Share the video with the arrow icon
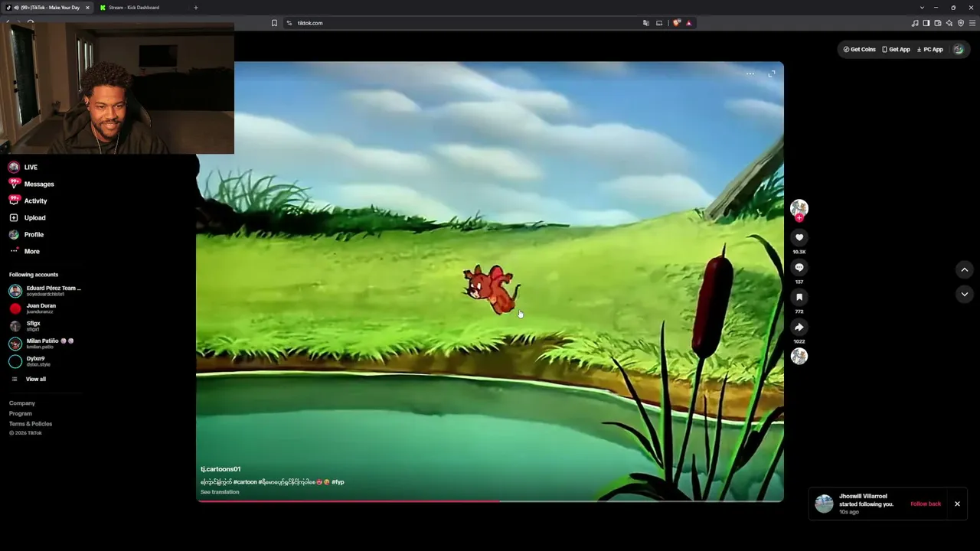980x551 pixels. [x=799, y=327]
